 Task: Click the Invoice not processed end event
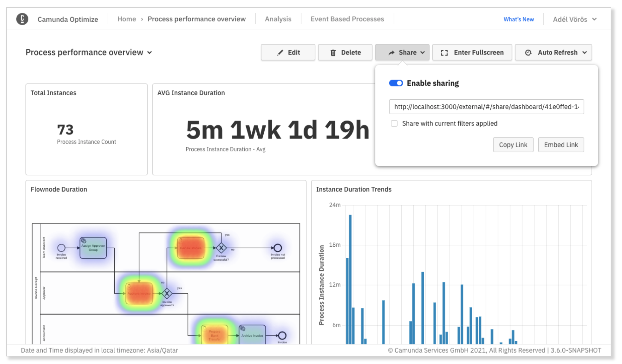point(278,248)
